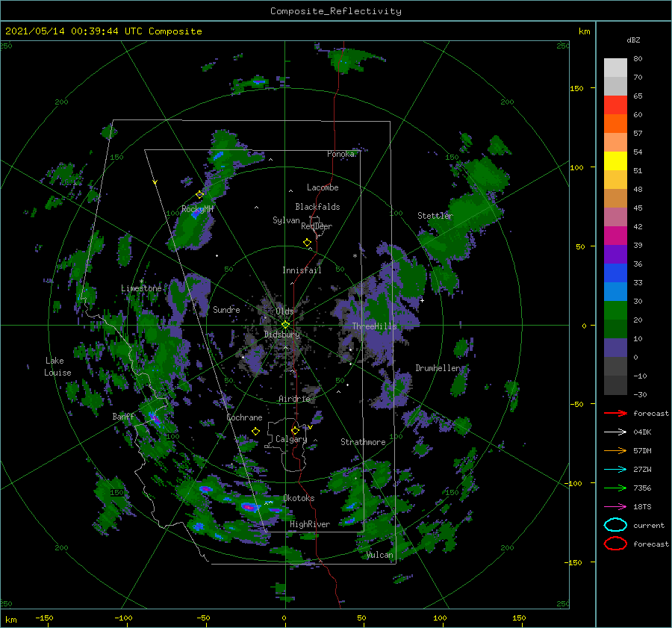Click the white plus marker east of ThreeHills

coord(422,300)
